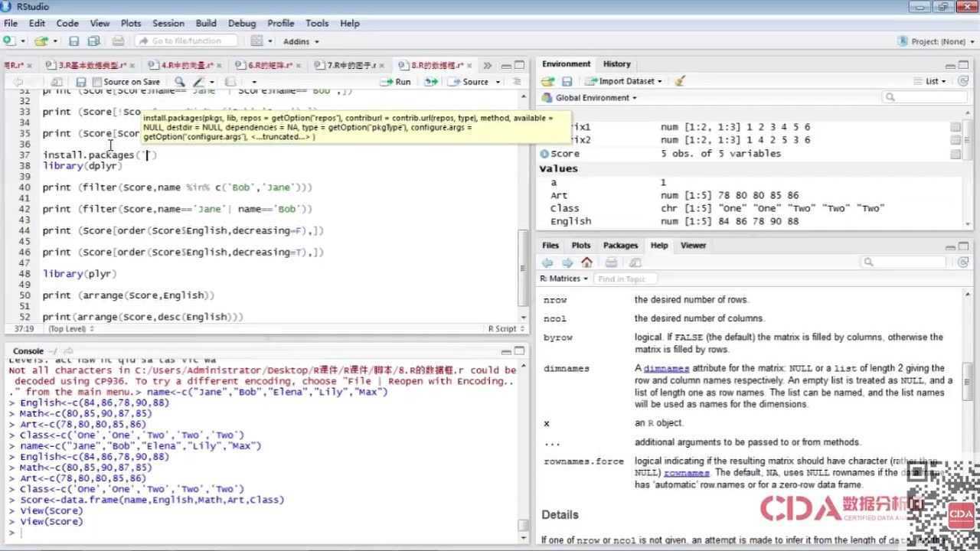Open the Addins dropdown in the toolbar
Screen dimensions: 980x551
click(301, 41)
